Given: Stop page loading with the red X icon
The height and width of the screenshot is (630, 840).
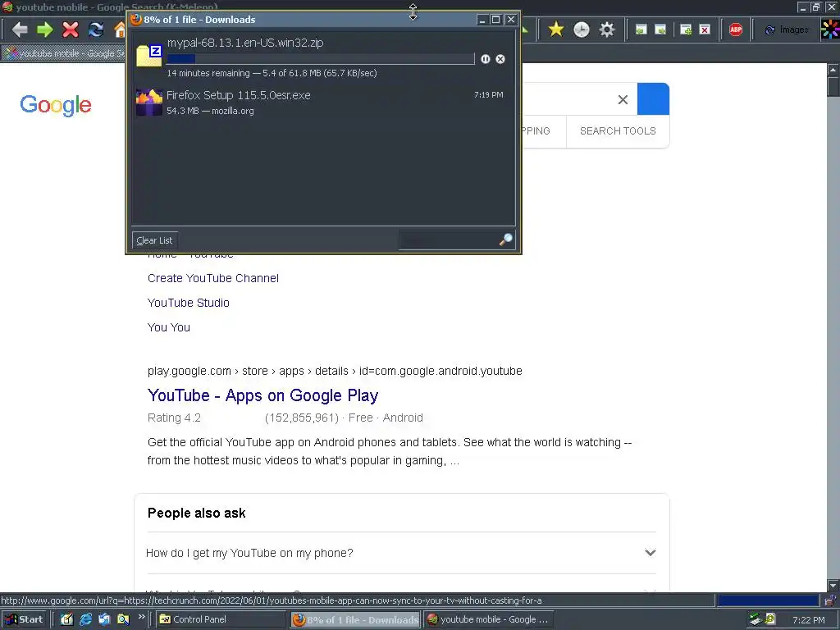Looking at the screenshot, I should [71, 30].
